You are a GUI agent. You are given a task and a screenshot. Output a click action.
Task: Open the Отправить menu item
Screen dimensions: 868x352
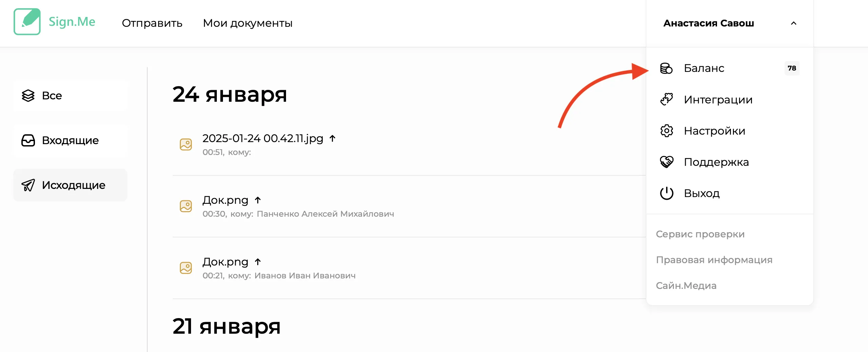click(x=152, y=23)
